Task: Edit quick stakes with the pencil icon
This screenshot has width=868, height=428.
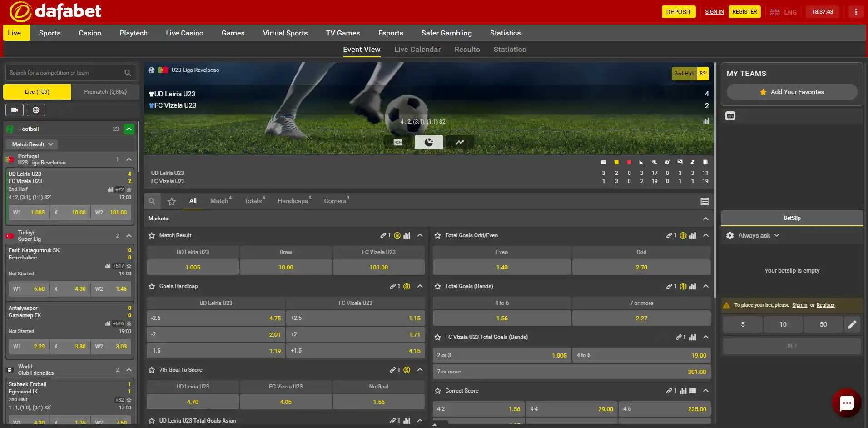Action: click(852, 324)
